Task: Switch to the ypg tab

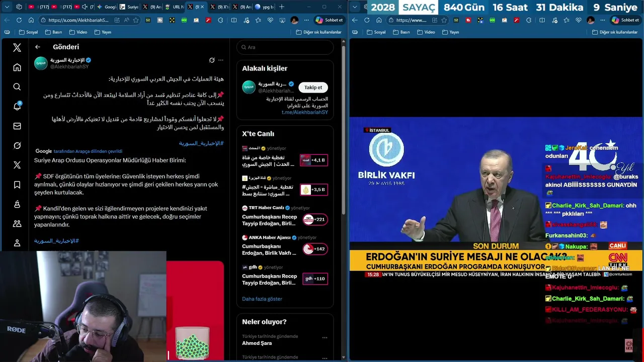Action: 265,7
